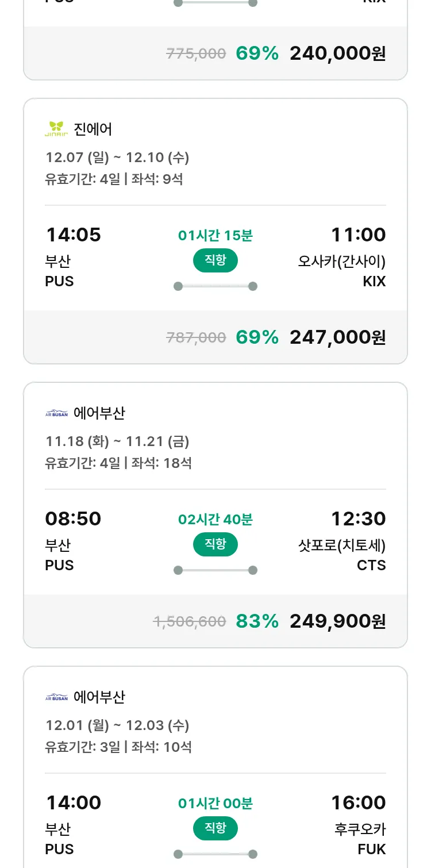Tap the 오사카(간사이) destination at 11:00

click(341, 262)
